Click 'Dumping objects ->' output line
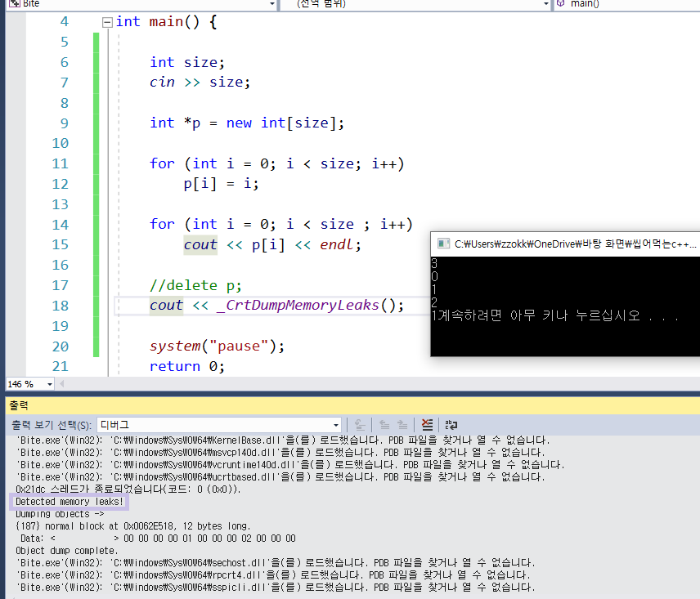Image resolution: width=700 pixels, height=599 pixels. point(60,514)
